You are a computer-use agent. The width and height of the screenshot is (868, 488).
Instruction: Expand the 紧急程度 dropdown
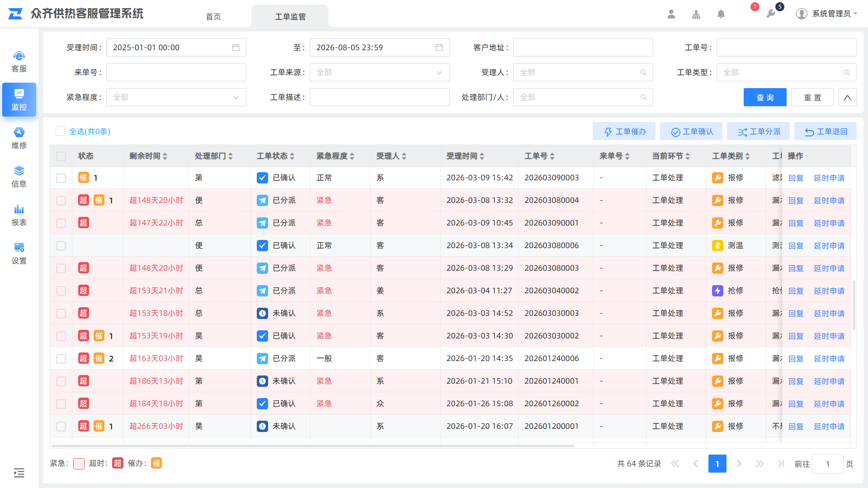tap(176, 97)
